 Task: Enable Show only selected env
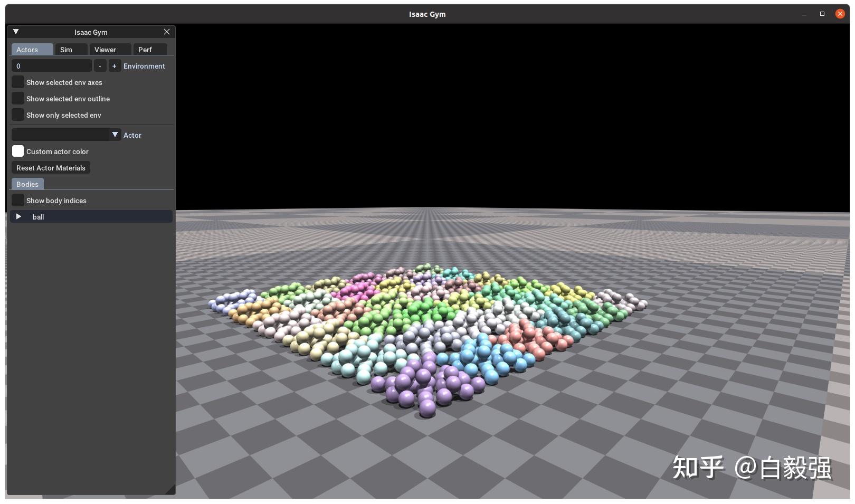18,115
